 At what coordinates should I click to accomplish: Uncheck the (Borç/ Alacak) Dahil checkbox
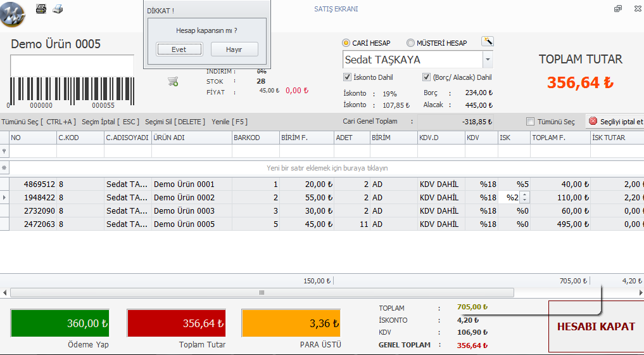pos(427,77)
